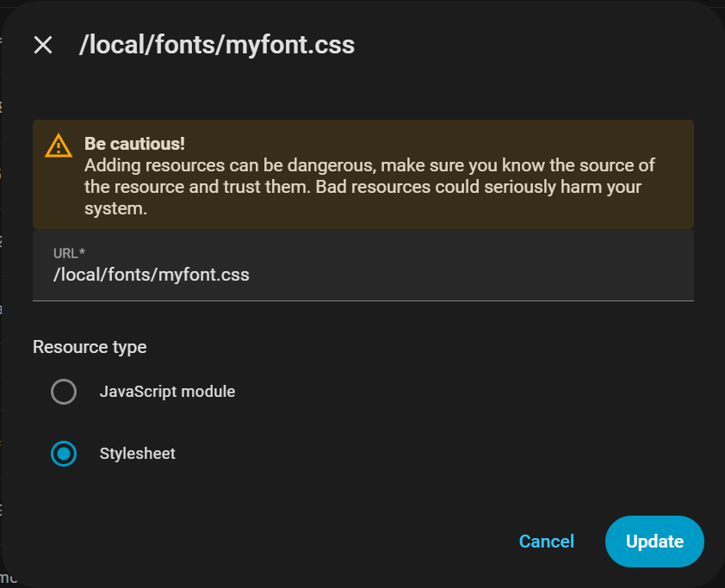Image resolution: width=725 pixels, height=588 pixels.
Task: Select the Stylesheet radio button
Action: [x=64, y=454]
